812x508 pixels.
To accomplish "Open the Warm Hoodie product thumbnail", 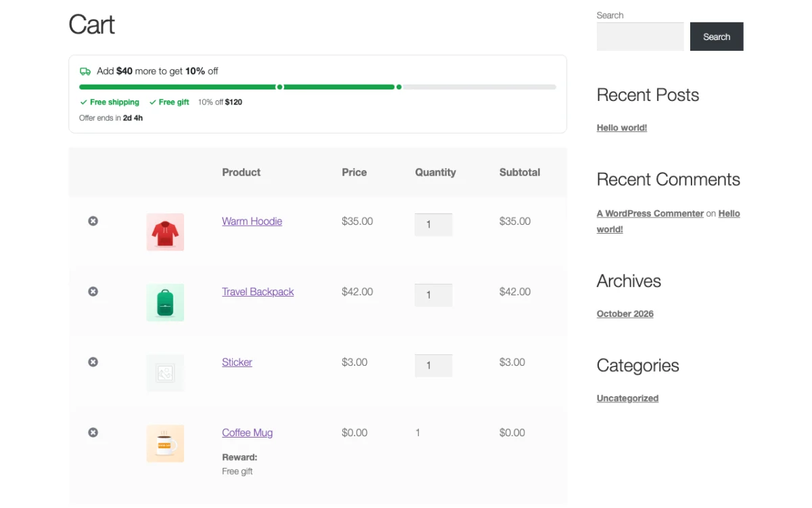I will 165,232.
